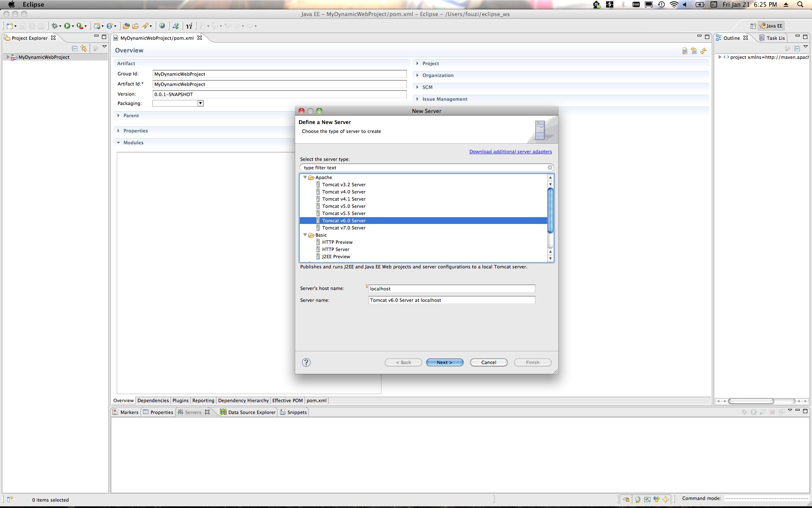Switch to Effective POM tab
This screenshot has height=508, width=812.
click(x=288, y=400)
